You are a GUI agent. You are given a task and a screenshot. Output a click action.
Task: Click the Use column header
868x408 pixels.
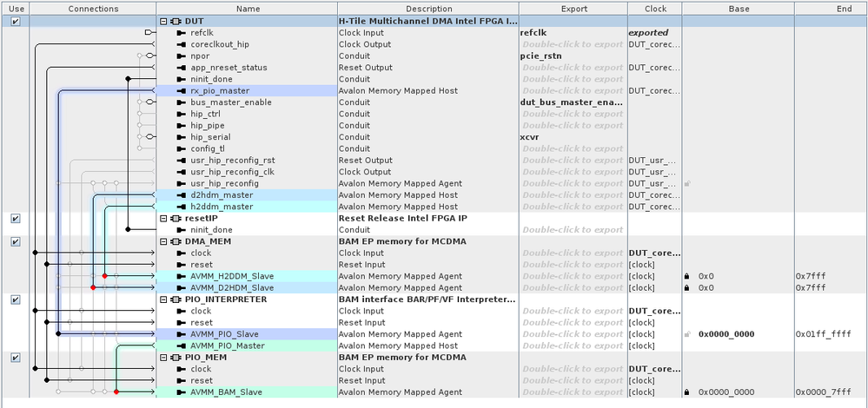pos(16,9)
